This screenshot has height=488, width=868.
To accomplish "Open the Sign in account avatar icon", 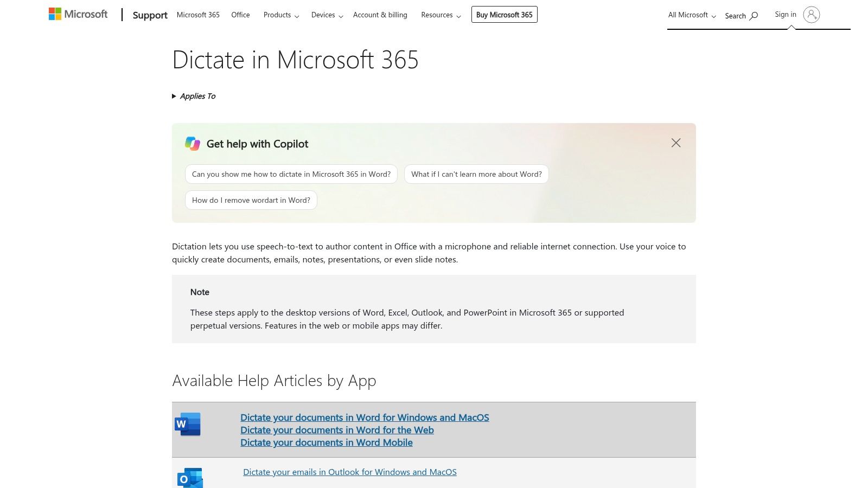I will pos(811,15).
